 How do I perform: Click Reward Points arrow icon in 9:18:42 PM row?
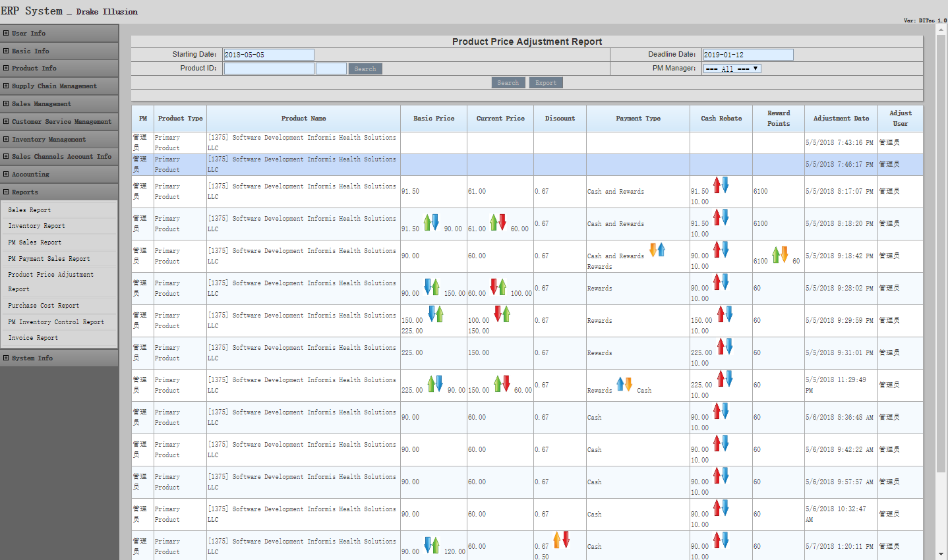tap(780, 254)
